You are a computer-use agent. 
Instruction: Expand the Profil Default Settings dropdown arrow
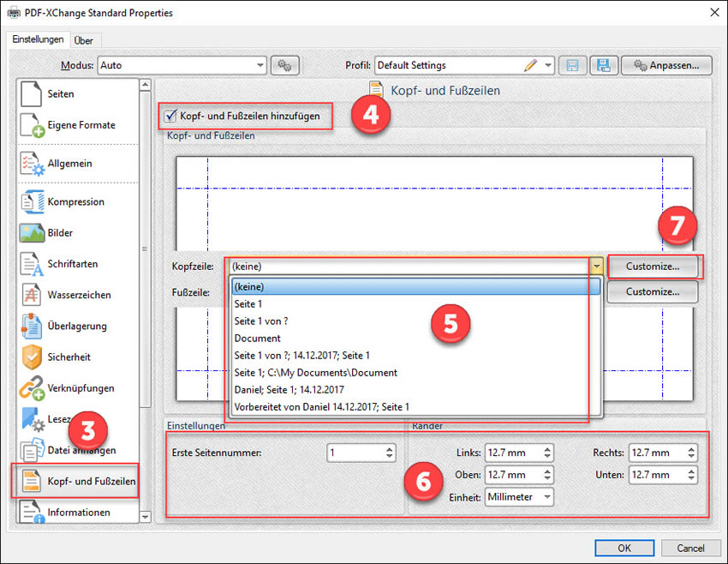tap(548, 65)
